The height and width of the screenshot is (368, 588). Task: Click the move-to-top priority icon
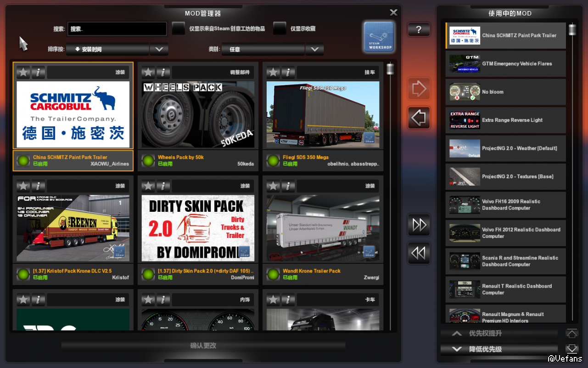tap(571, 334)
